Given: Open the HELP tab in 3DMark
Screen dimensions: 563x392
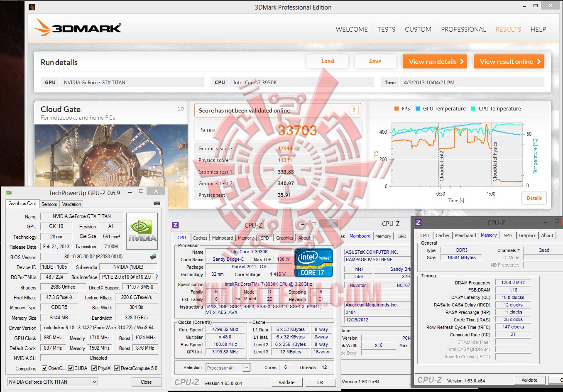Looking at the screenshot, I should coord(538,29).
